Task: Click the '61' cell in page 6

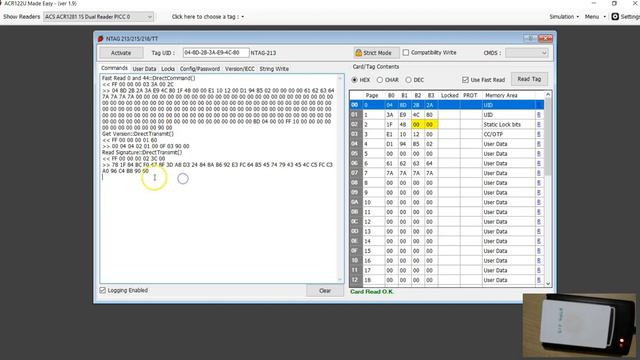Action: coord(390,163)
